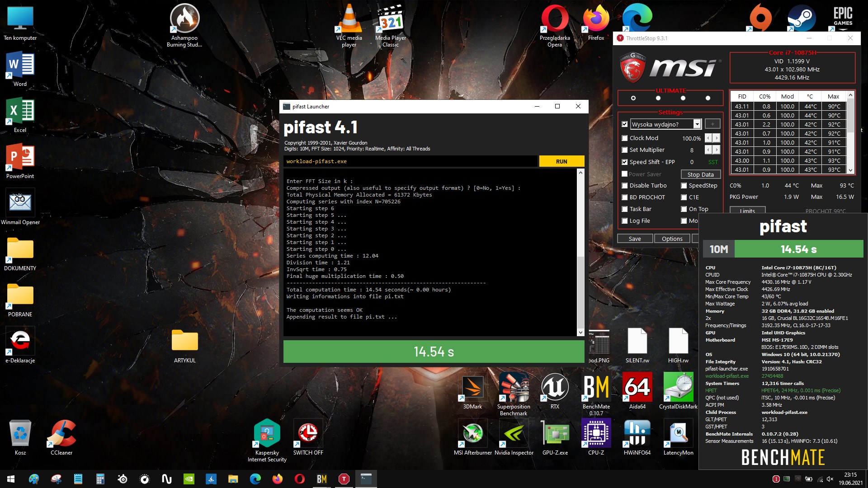Click BenchMate icon in the taskbar
This screenshot has height=488, width=868.
[322, 479]
